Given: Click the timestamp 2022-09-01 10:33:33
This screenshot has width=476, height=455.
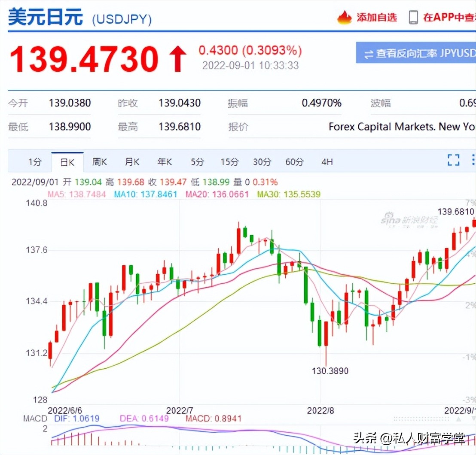Looking at the screenshot, I should coord(250,66).
